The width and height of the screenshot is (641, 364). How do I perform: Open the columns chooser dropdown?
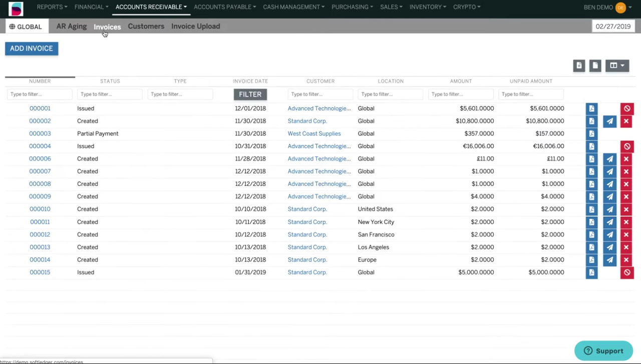pyautogui.click(x=617, y=66)
